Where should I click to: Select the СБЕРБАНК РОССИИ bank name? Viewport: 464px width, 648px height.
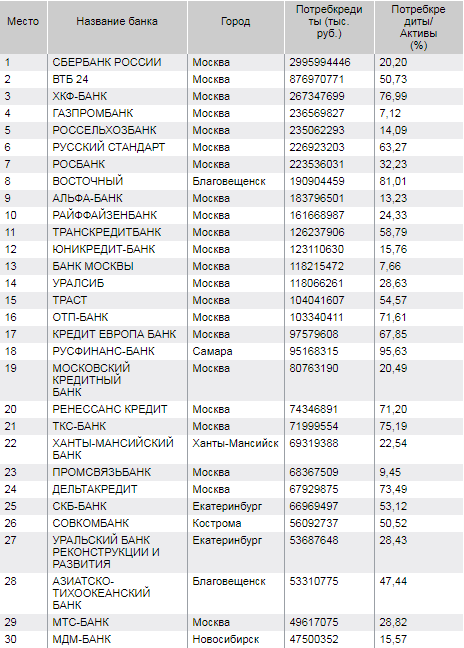[107, 62]
